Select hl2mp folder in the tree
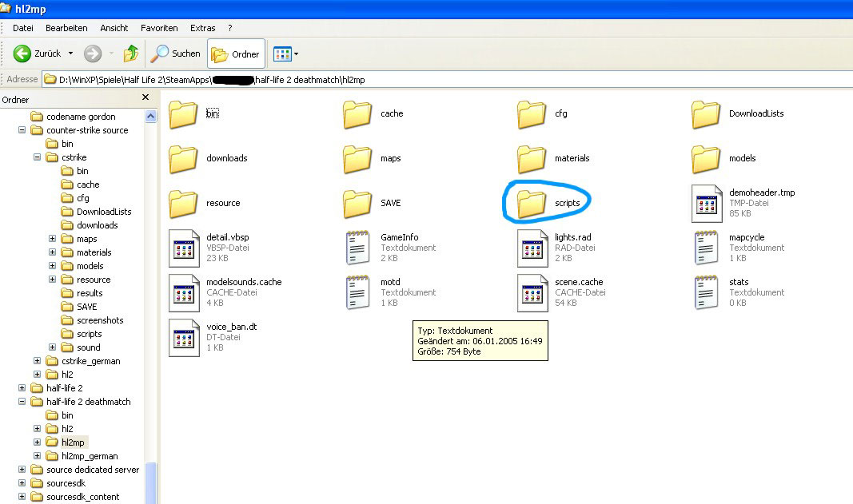 (x=73, y=442)
